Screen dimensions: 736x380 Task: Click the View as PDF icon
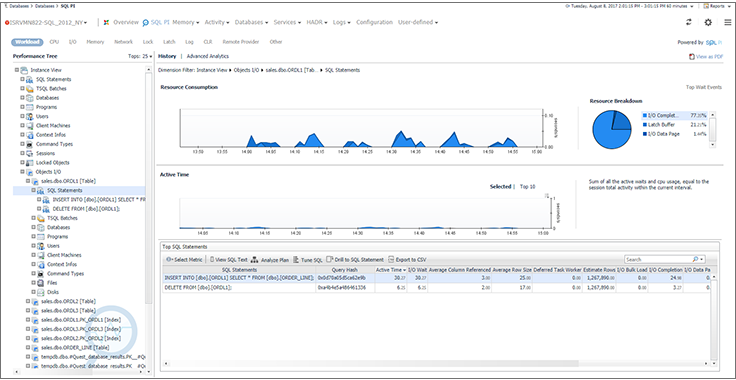pos(692,56)
